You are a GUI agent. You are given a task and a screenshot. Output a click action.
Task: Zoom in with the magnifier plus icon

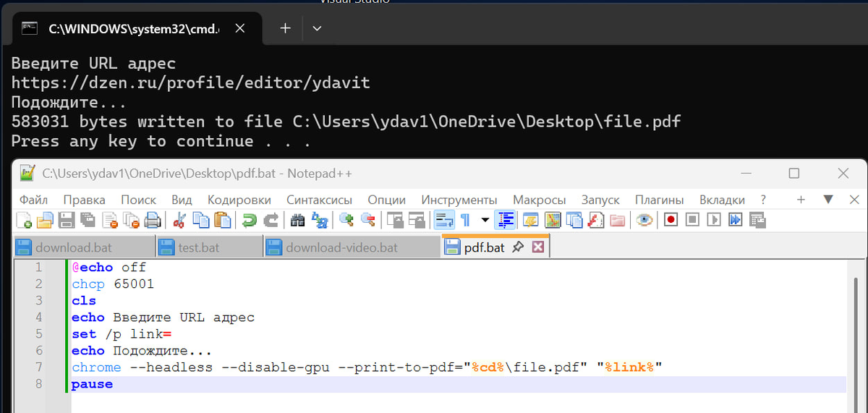tap(346, 219)
